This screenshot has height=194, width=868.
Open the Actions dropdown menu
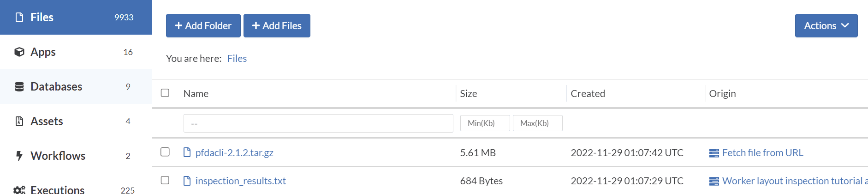pos(826,26)
